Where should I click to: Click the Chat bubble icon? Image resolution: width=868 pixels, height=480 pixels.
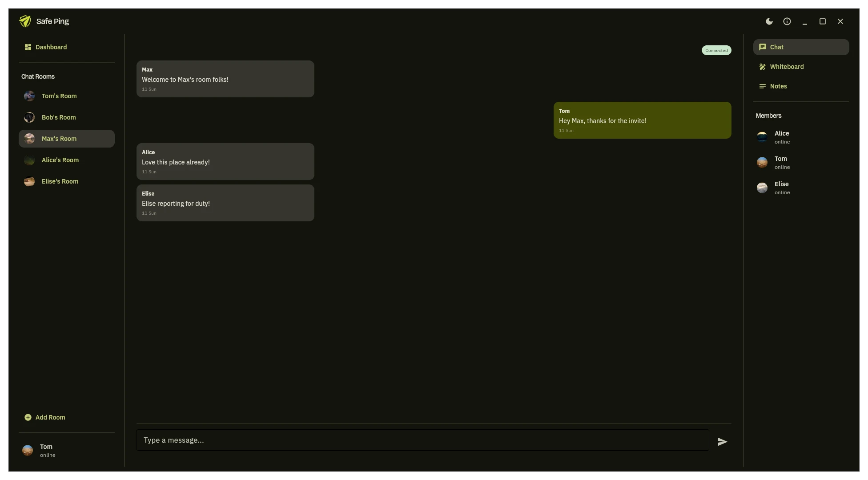[x=763, y=47]
